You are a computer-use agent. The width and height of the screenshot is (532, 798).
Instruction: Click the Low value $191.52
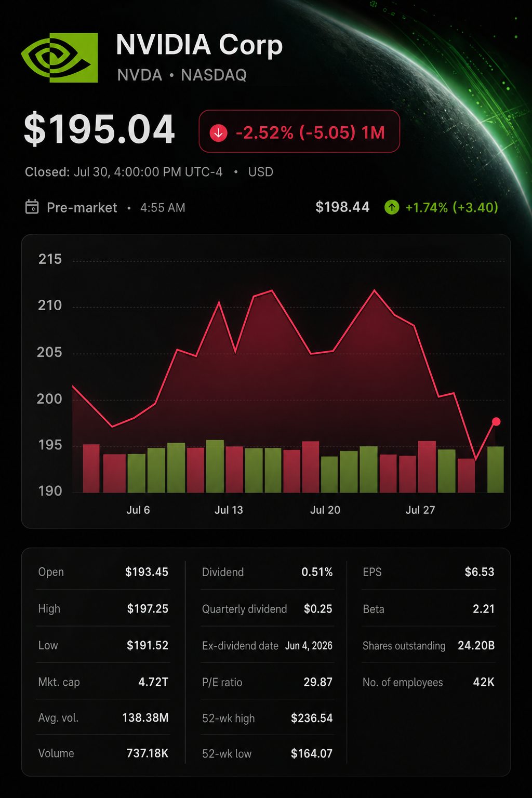[x=148, y=645]
